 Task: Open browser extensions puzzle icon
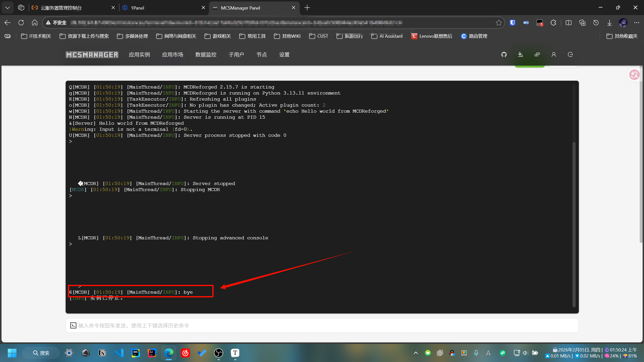point(553,23)
